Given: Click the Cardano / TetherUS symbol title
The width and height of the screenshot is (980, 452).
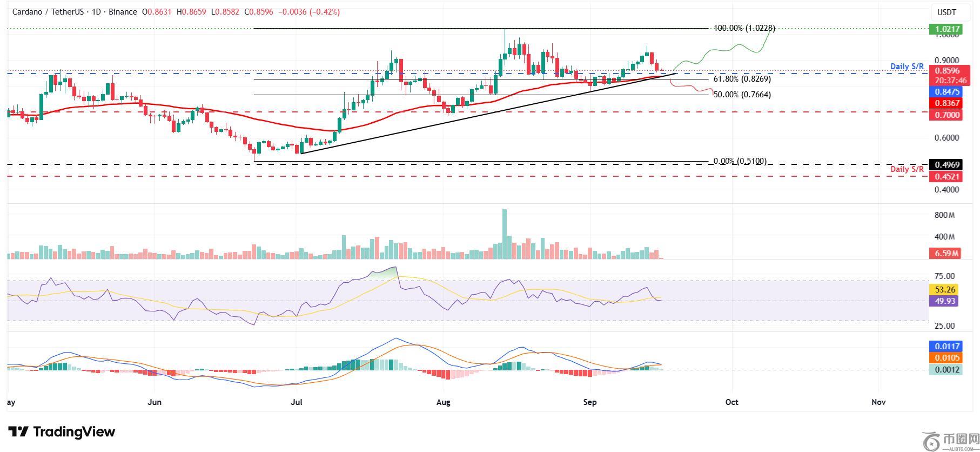Looking at the screenshot, I should [x=48, y=12].
